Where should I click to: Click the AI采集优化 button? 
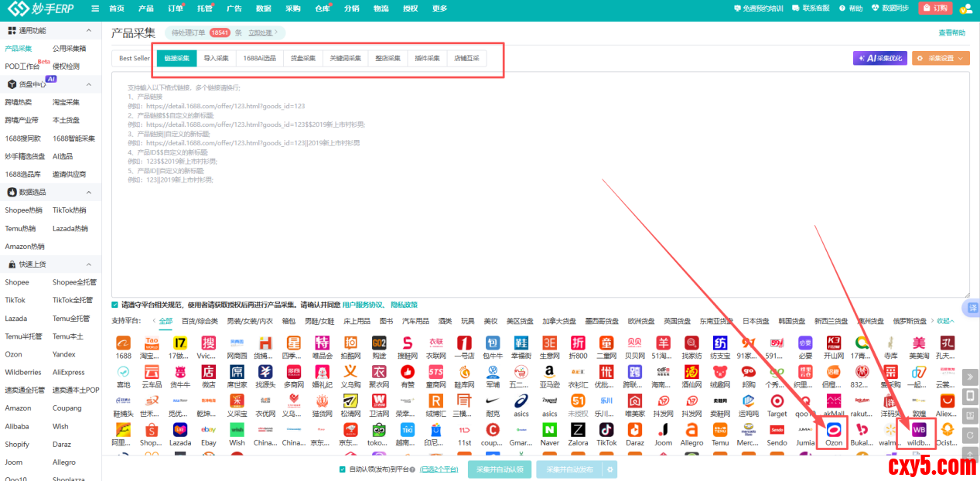pos(879,58)
